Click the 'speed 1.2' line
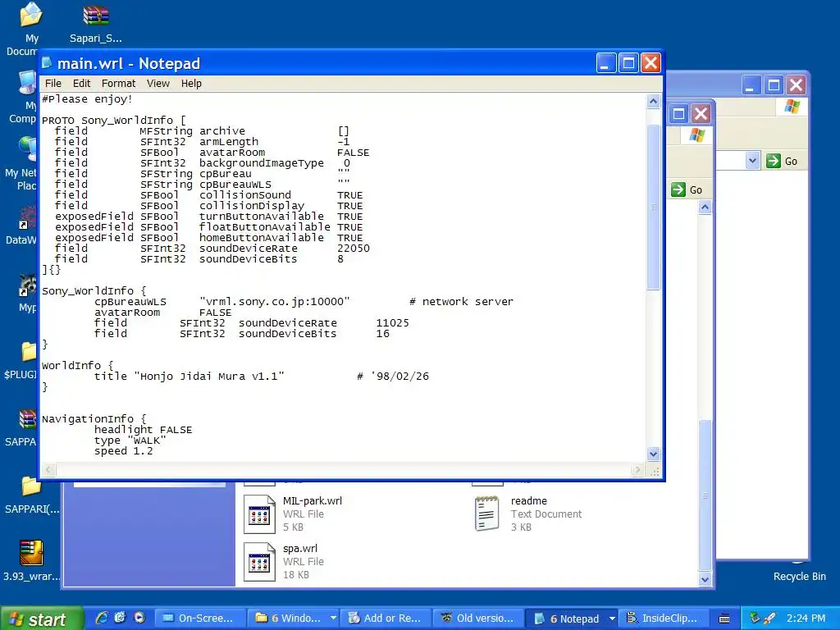The image size is (840, 630). [x=123, y=451]
